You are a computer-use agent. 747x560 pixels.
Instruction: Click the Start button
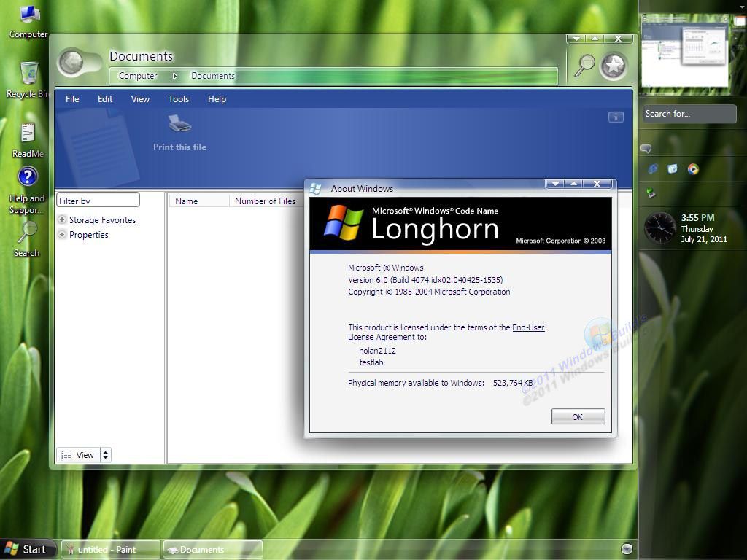point(27,549)
